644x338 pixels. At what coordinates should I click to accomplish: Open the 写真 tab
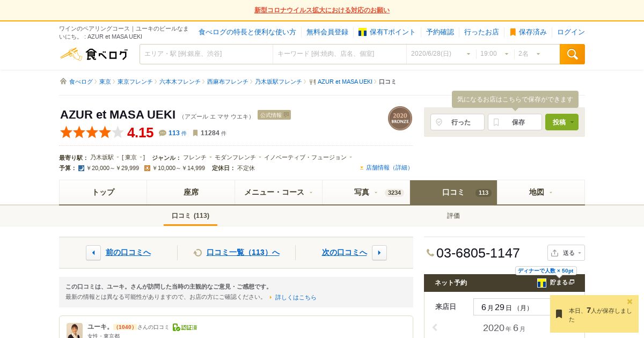click(366, 192)
